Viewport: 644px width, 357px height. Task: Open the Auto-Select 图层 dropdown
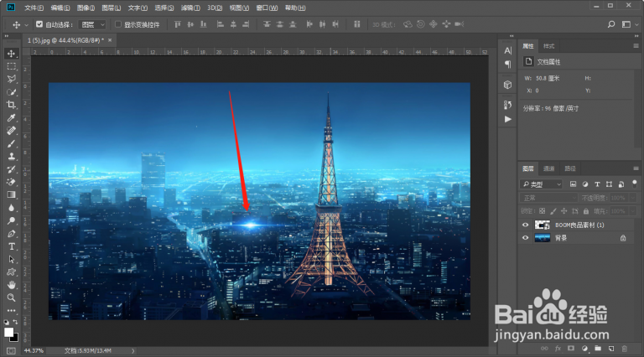[x=92, y=24]
